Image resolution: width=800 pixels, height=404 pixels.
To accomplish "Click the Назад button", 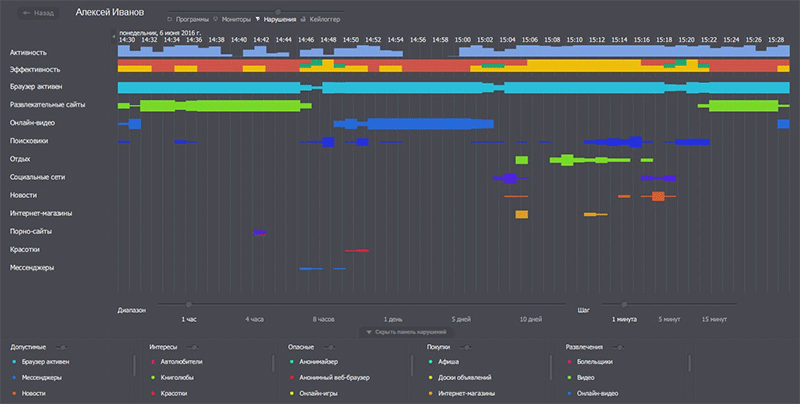I will click(38, 13).
